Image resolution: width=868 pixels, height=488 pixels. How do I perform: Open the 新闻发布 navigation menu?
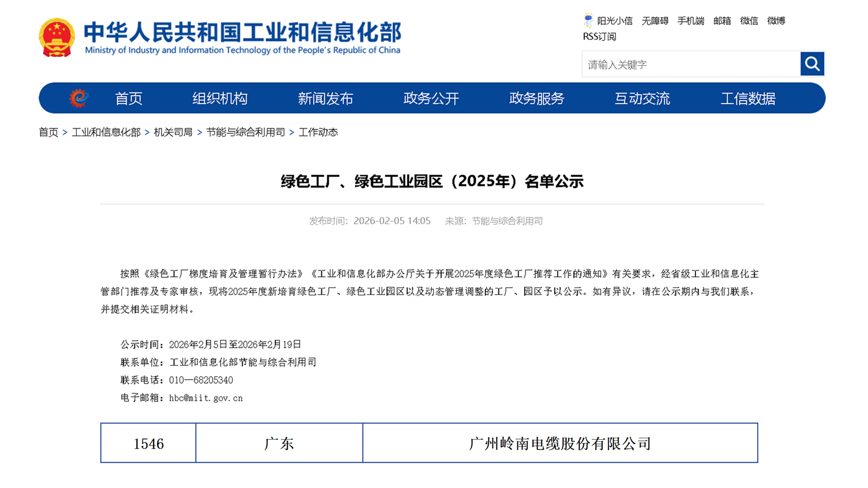[325, 98]
